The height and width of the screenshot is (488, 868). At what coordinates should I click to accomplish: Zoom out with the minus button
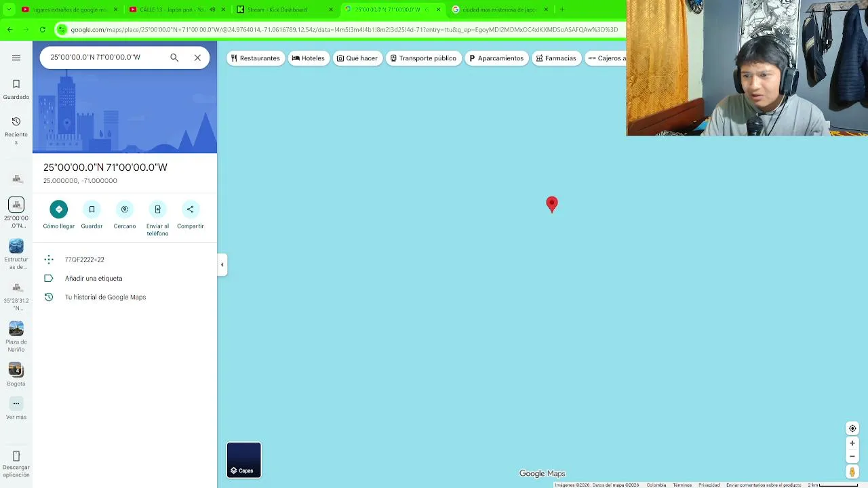tap(852, 456)
